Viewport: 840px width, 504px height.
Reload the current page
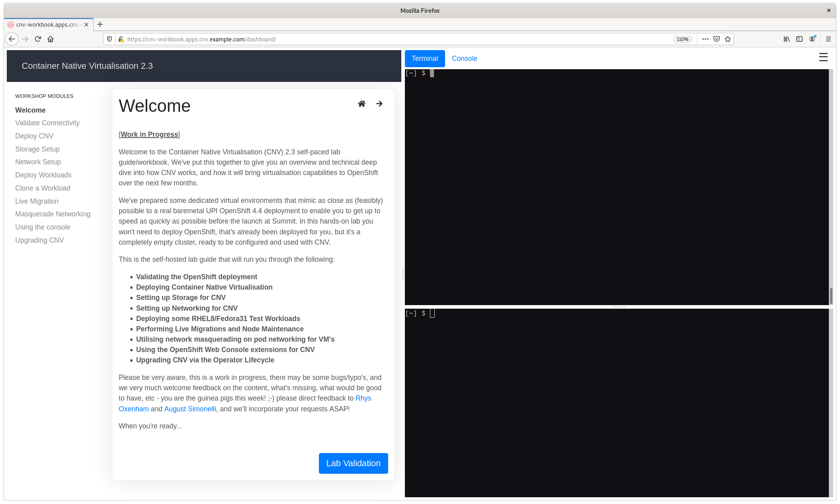click(x=38, y=39)
